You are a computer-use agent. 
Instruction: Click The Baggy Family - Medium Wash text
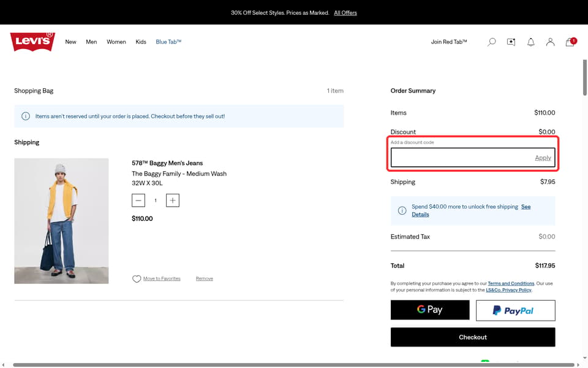[x=179, y=174]
